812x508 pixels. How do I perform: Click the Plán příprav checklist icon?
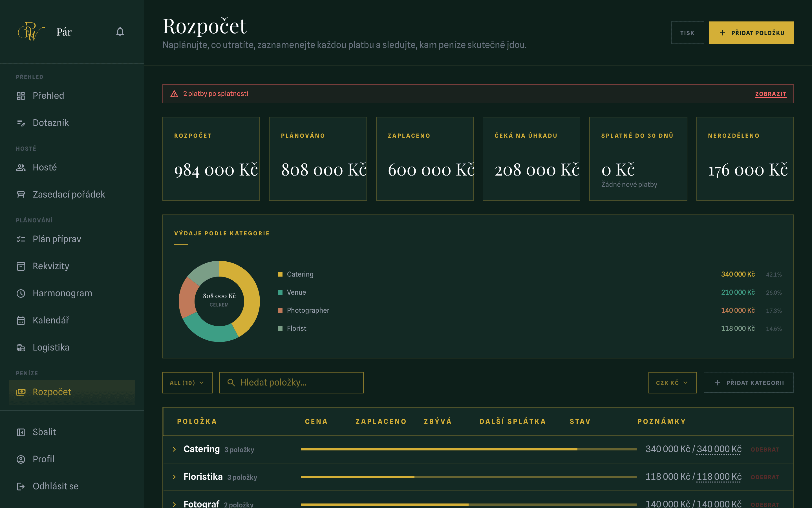click(x=21, y=239)
